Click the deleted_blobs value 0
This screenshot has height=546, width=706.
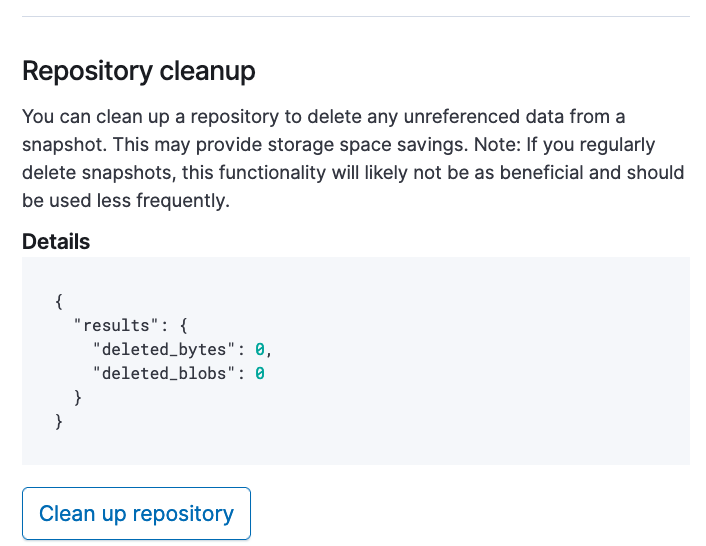pyautogui.click(x=259, y=373)
